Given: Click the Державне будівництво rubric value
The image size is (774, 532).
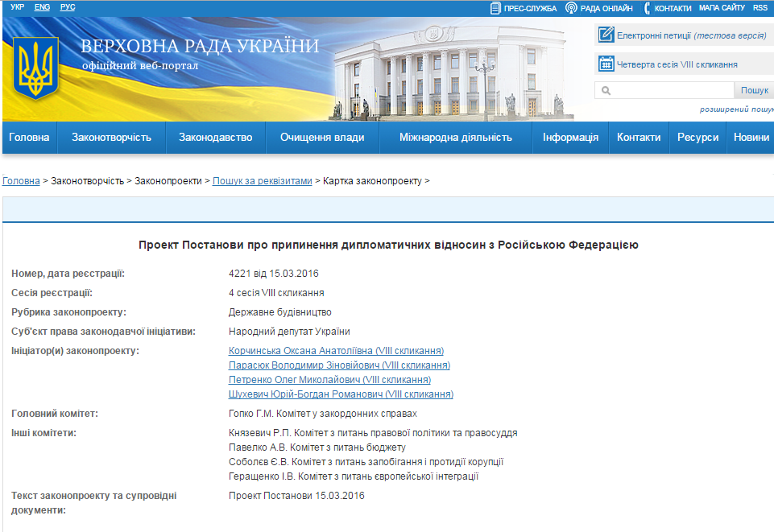Looking at the screenshot, I should [x=280, y=312].
